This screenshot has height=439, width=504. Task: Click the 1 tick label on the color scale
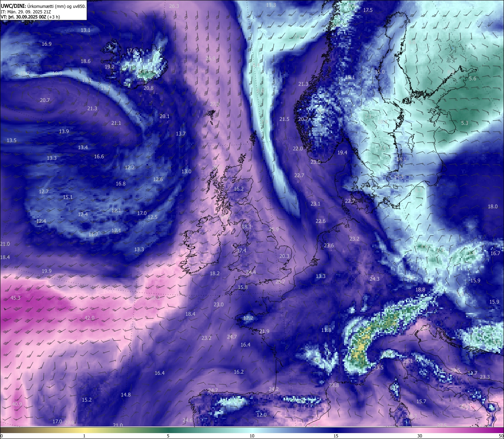click(84, 436)
